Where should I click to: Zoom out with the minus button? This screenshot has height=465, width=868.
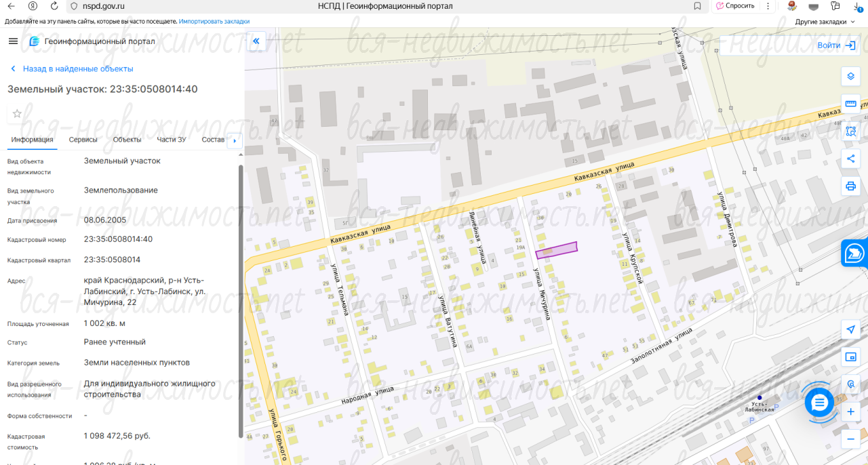point(850,439)
